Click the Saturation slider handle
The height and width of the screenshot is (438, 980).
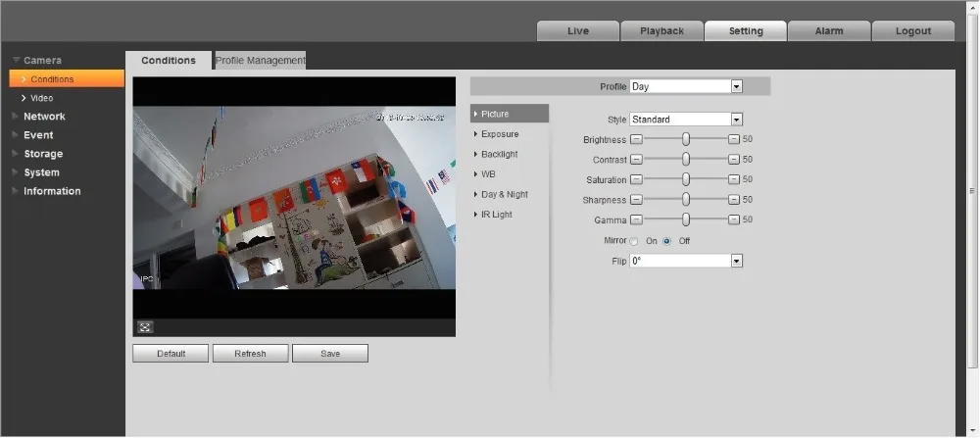(686, 179)
